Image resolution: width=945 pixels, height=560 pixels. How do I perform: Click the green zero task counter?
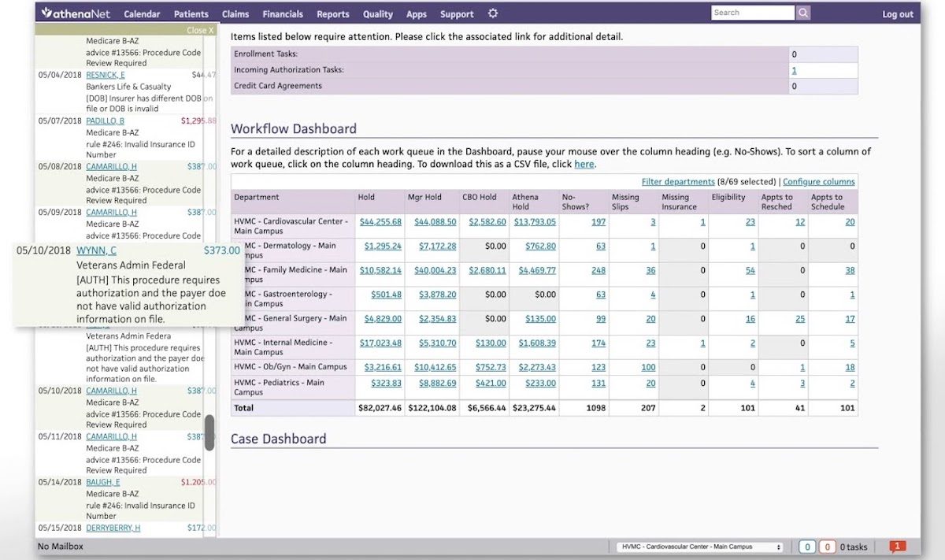pos(806,545)
